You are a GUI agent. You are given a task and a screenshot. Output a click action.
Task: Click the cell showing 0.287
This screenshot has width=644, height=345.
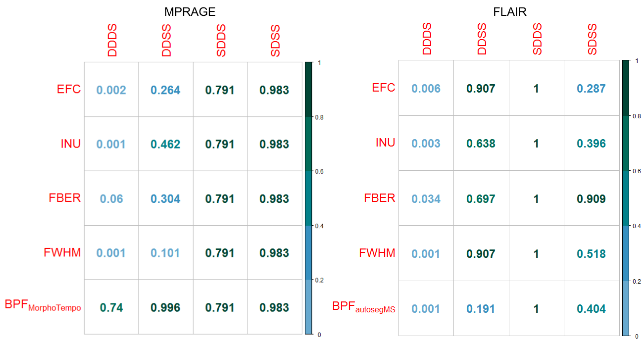point(591,89)
